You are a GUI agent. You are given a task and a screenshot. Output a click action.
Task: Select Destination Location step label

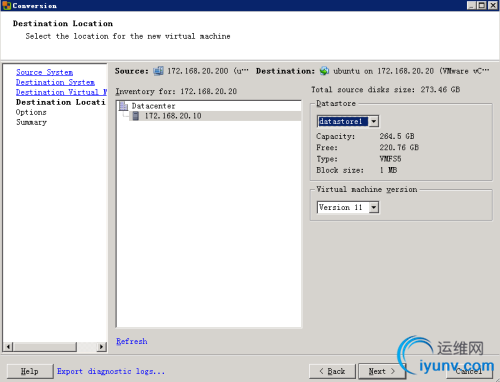click(61, 102)
